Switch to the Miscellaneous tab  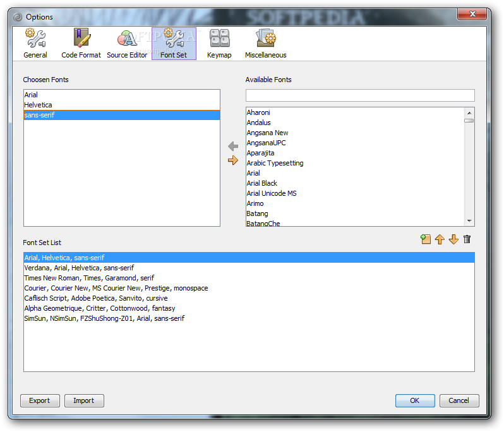(x=265, y=44)
